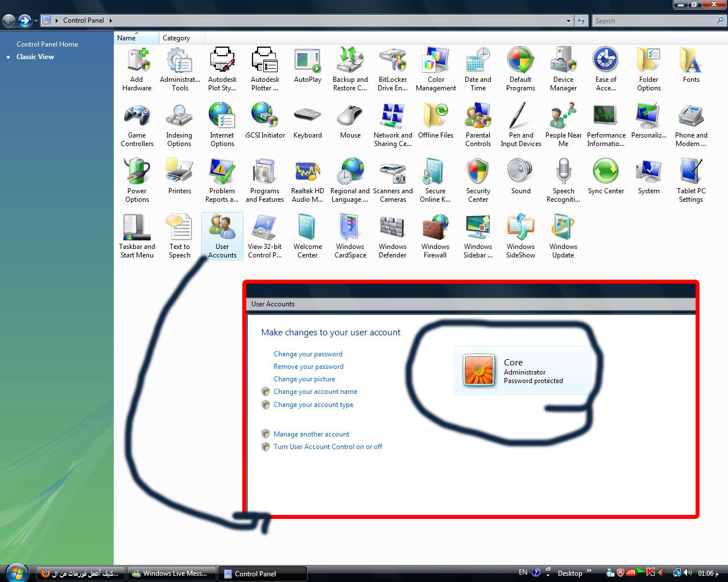Sort the list by Name column header
The width and height of the screenshot is (728, 582).
(136, 38)
